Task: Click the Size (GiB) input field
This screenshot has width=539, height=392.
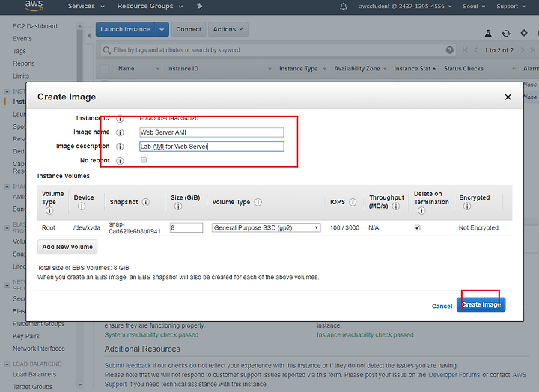Action: pyautogui.click(x=186, y=227)
